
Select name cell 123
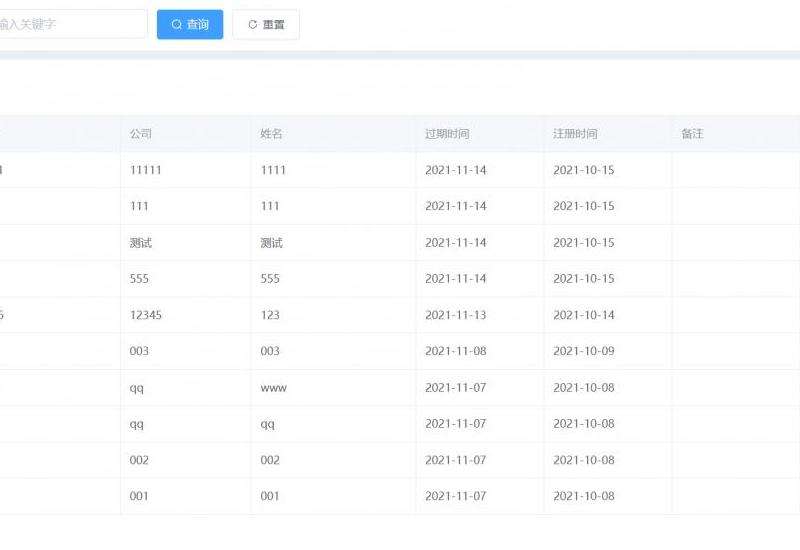pyautogui.click(x=270, y=315)
